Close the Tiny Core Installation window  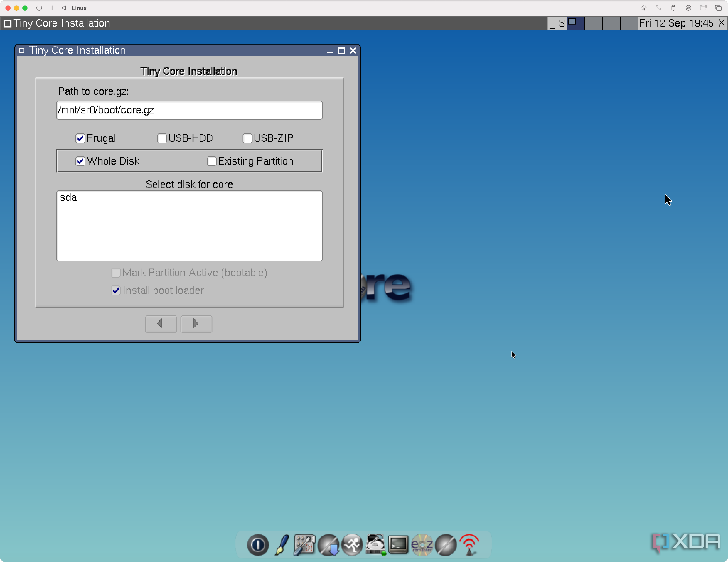pos(353,51)
